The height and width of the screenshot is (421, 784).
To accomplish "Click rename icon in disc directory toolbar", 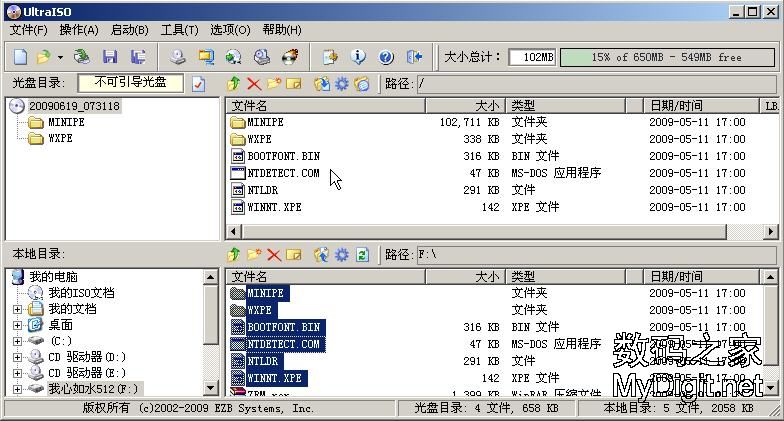I will (294, 84).
